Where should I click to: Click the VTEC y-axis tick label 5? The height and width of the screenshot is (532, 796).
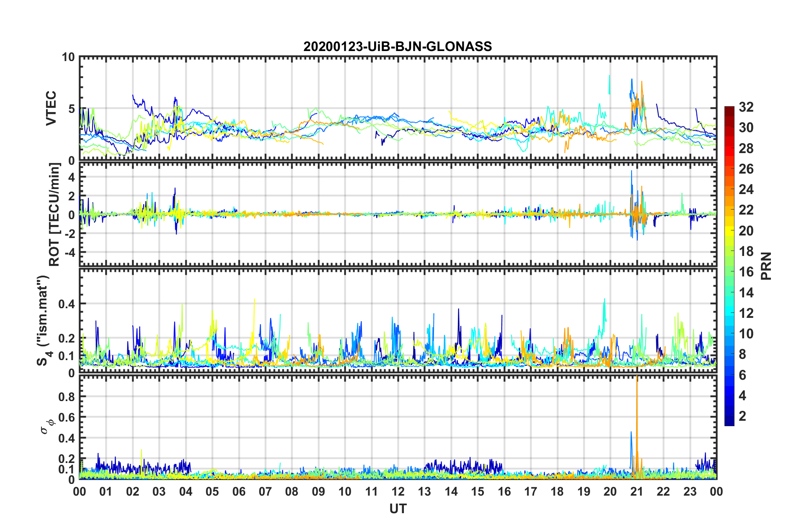(71, 109)
